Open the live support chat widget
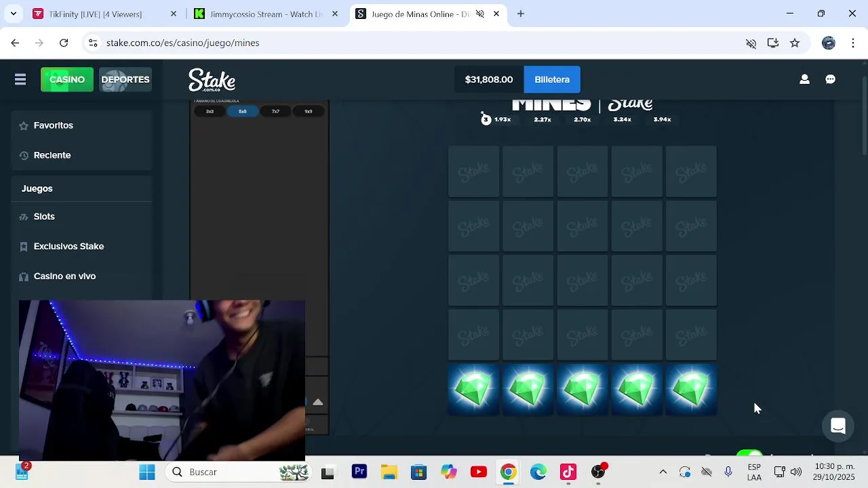The image size is (868, 488). (x=838, y=426)
